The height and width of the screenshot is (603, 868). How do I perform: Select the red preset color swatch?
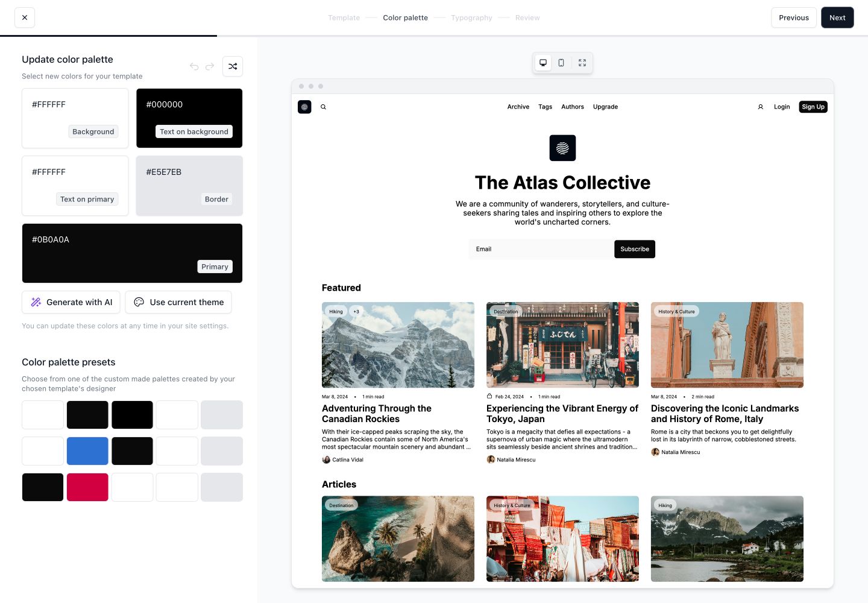tap(87, 487)
